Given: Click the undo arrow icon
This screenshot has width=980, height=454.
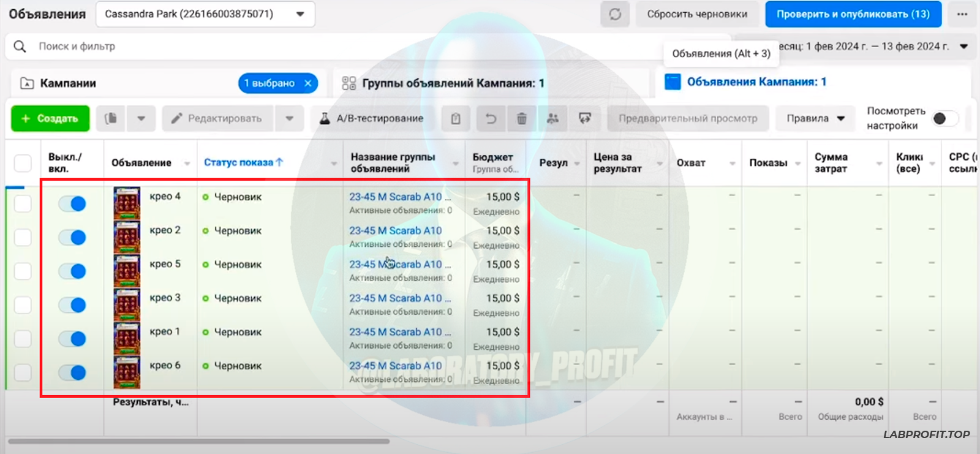Looking at the screenshot, I should coord(491,118).
